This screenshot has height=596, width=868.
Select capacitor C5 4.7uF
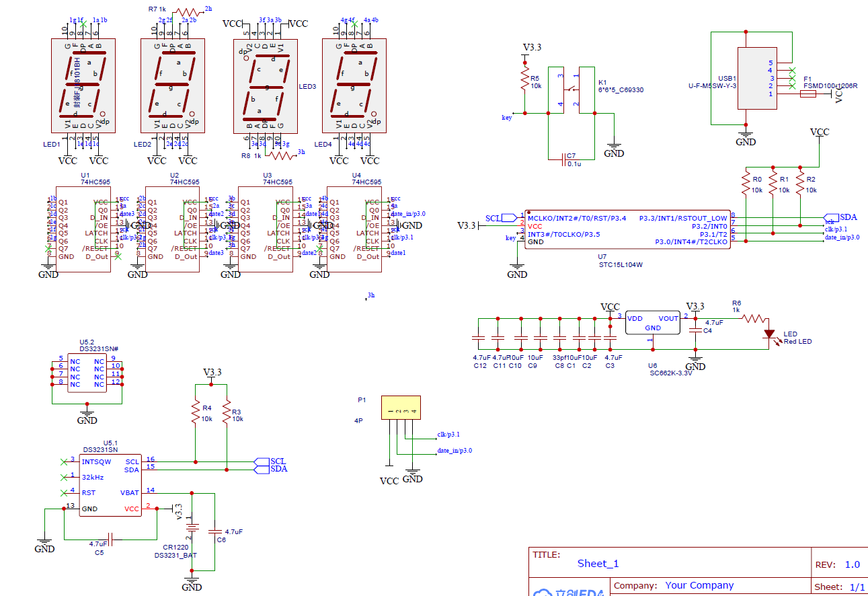[x=112, y=539]
